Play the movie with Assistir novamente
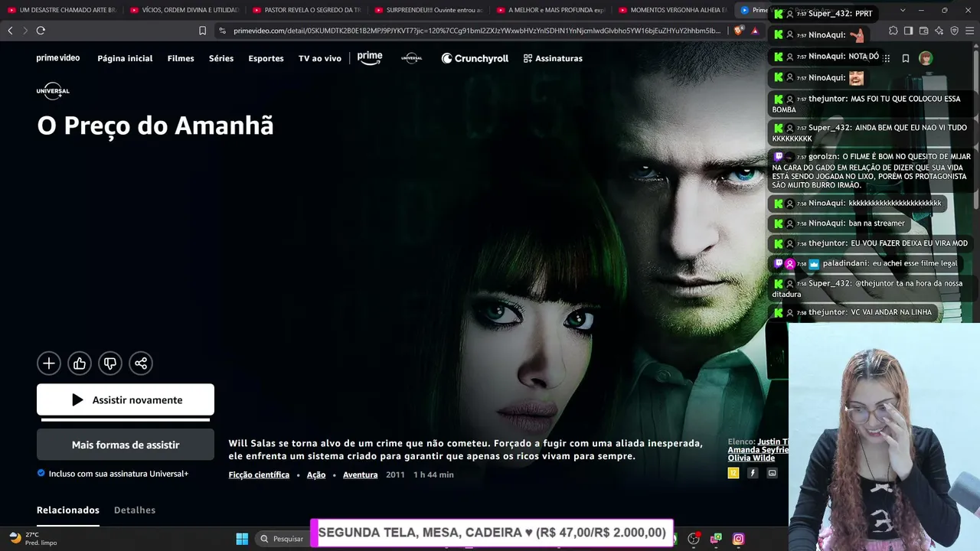The height and width of the screenshot is (551, 980). (x=126, y=399)
